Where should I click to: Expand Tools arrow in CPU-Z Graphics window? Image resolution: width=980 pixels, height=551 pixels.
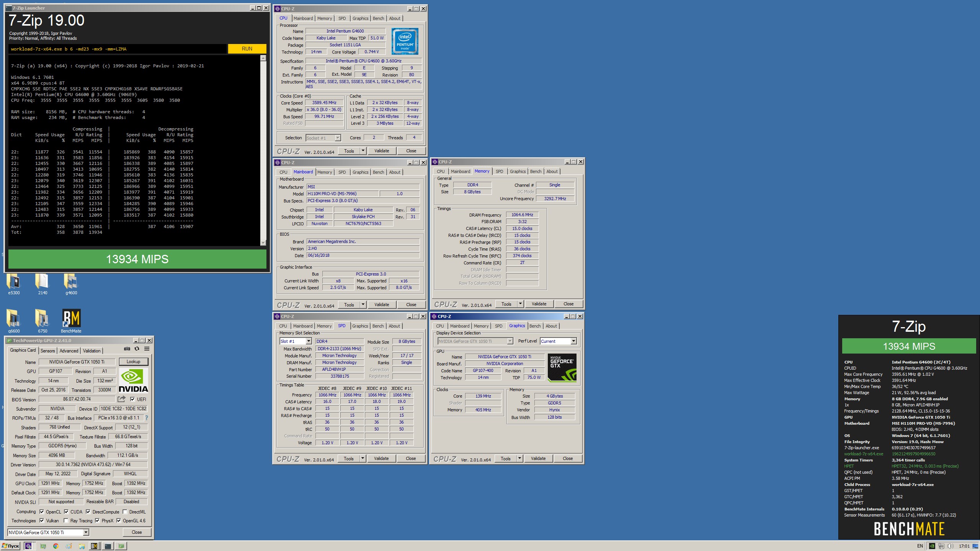(x=519, y=458)
